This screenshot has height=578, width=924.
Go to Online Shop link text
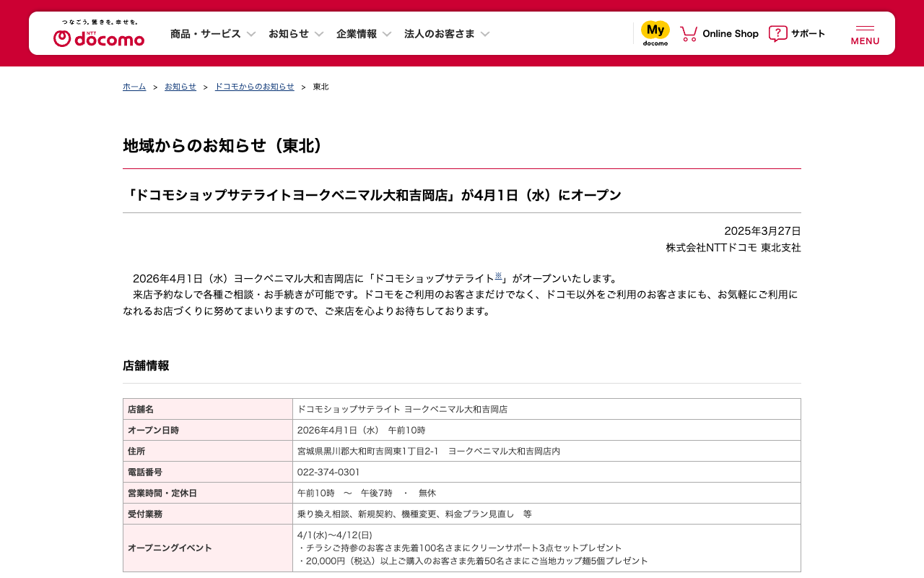coord(731,33)
